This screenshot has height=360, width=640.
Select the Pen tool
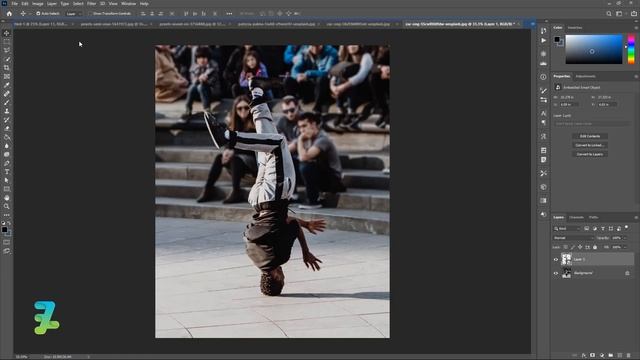pyautogui.click(x=7, y=163)
